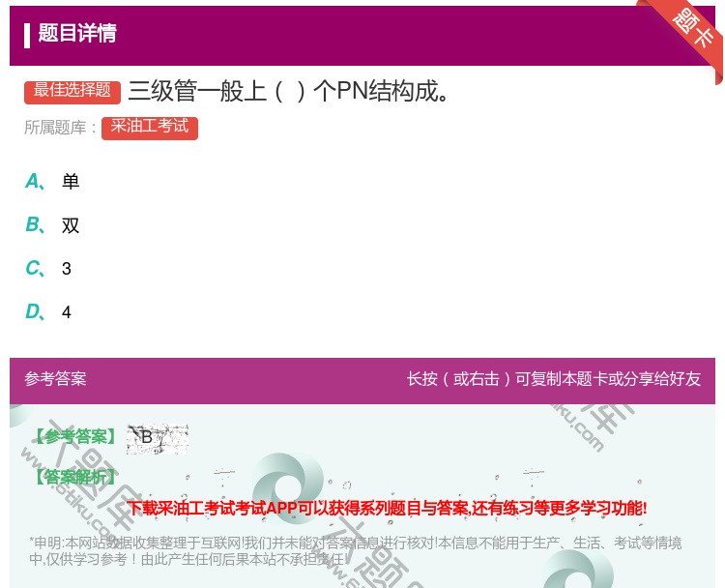Select answer option C 3
Image resolution: width=725 pixels, height=588 pixels.
pyautogui.click(x=48, y=268)
